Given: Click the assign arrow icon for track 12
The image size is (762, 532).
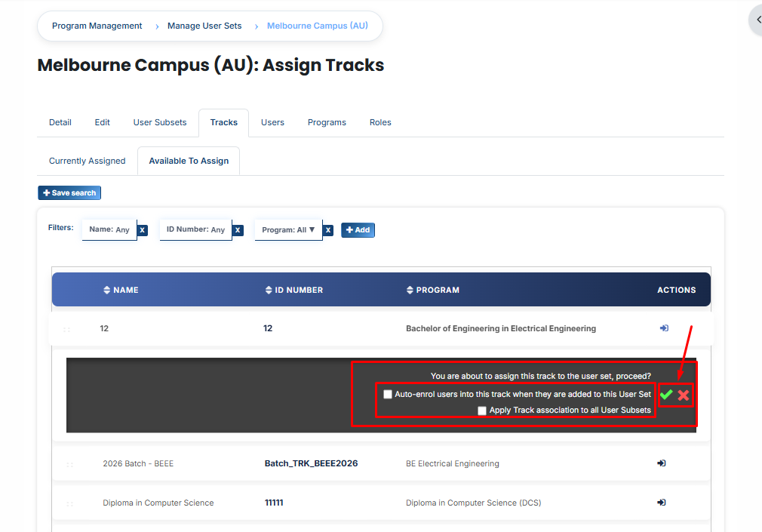Looking at the screenshot, I should 664,328.
